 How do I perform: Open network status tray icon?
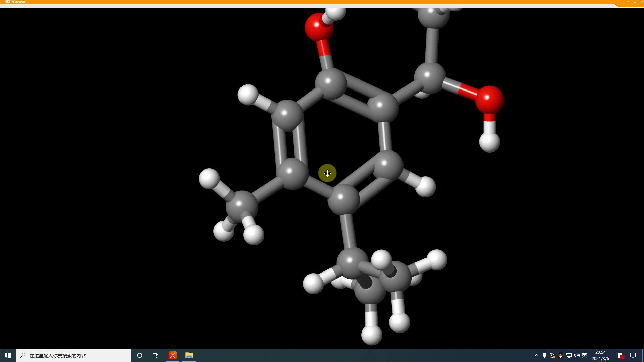tap(569, 355)
